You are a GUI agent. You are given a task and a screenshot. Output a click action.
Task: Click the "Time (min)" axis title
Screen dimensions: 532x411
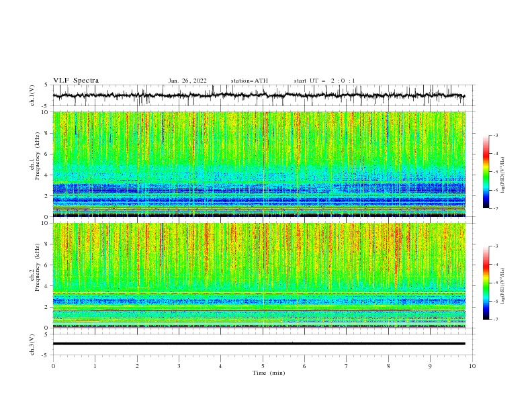tap(269, 373)
